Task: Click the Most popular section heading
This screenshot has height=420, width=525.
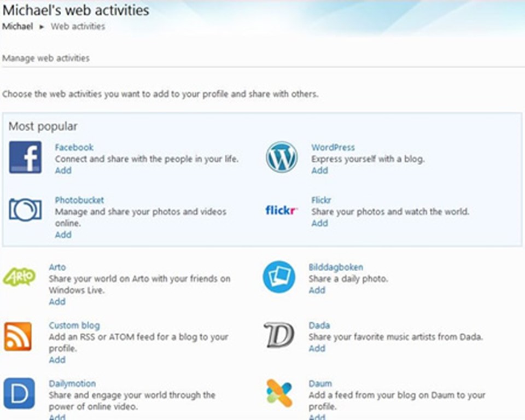Action: pos(43,126)
